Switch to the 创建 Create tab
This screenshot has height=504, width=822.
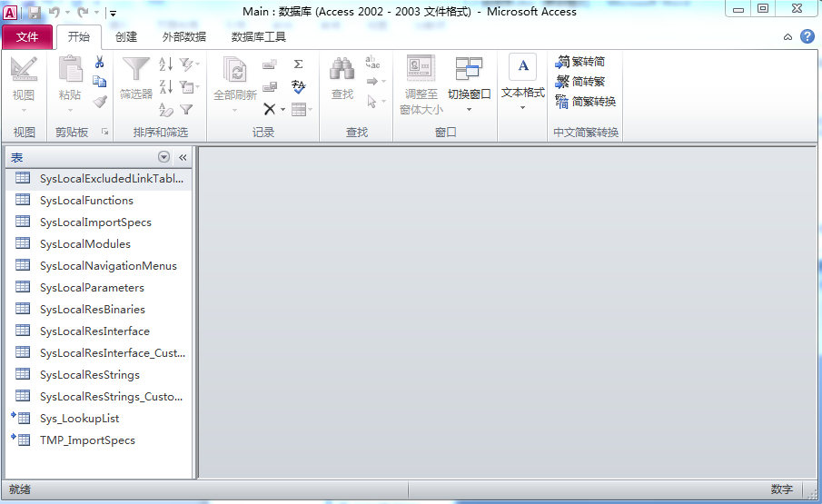[x=126, y=36]
